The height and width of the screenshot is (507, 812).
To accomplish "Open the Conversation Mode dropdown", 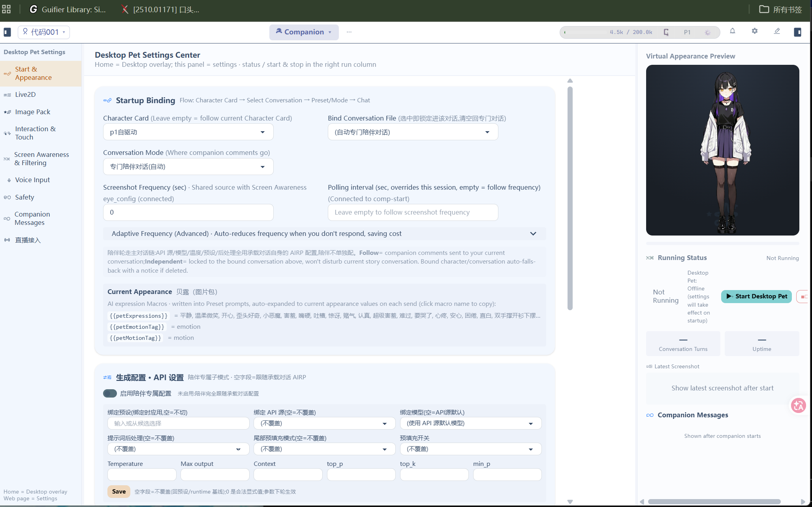I will (x=188, y=166).
